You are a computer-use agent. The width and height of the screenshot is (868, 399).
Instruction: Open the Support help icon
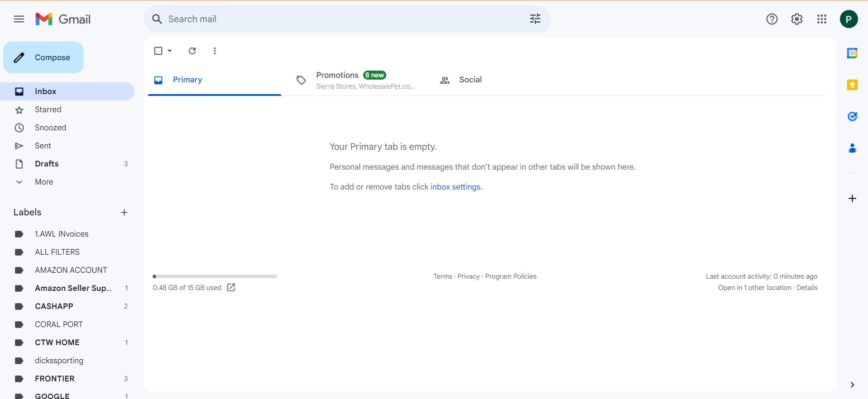click(772, 19)
